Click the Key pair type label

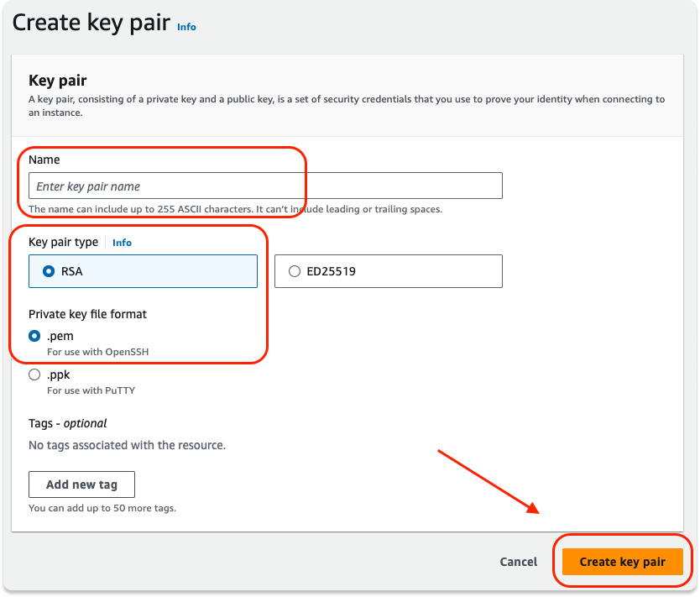click(x=63, y=243)
